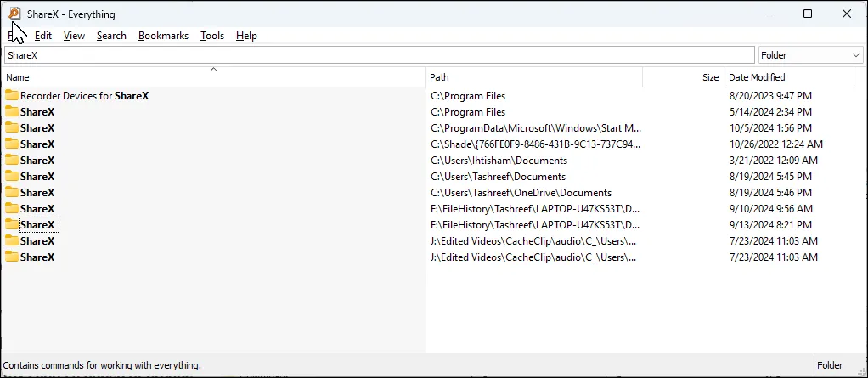Open the Help menu
Screen dimensions: 868x378
pyautogui.click(x=246, y=36)
